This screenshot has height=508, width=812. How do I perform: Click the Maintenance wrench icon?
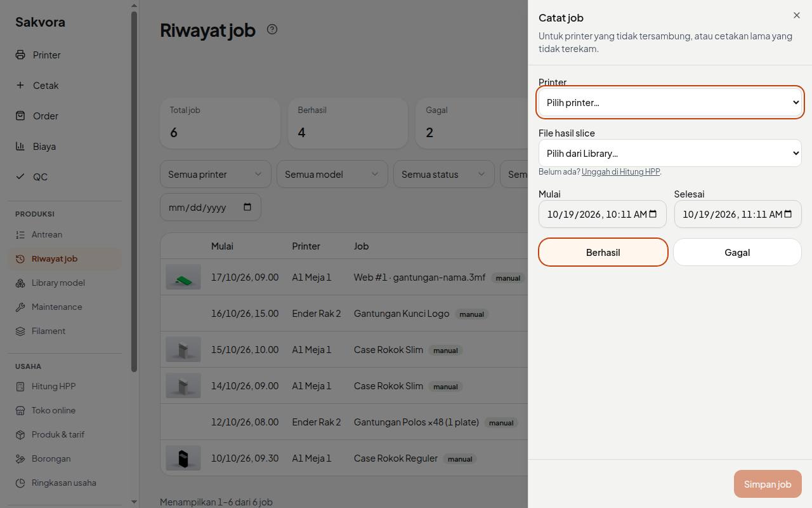(20, 307)
